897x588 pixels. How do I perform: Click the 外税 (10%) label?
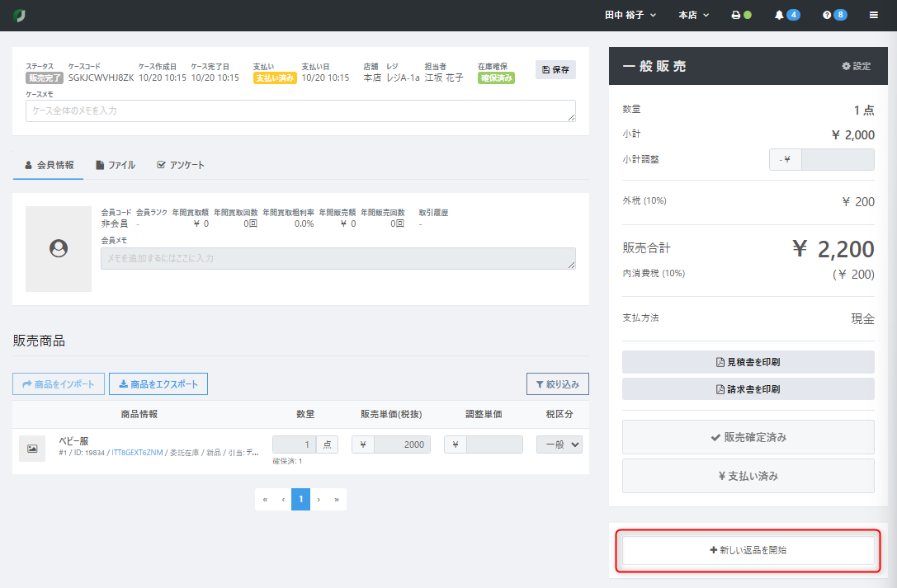644,200
